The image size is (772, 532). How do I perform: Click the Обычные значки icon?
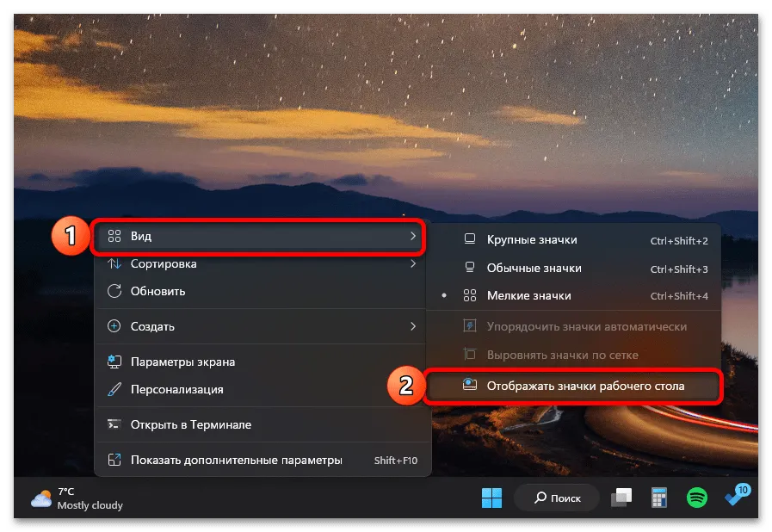[x=470, y=268]
